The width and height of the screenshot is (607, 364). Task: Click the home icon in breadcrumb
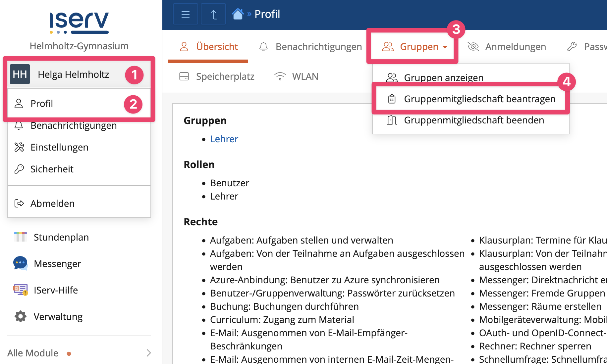238,14
